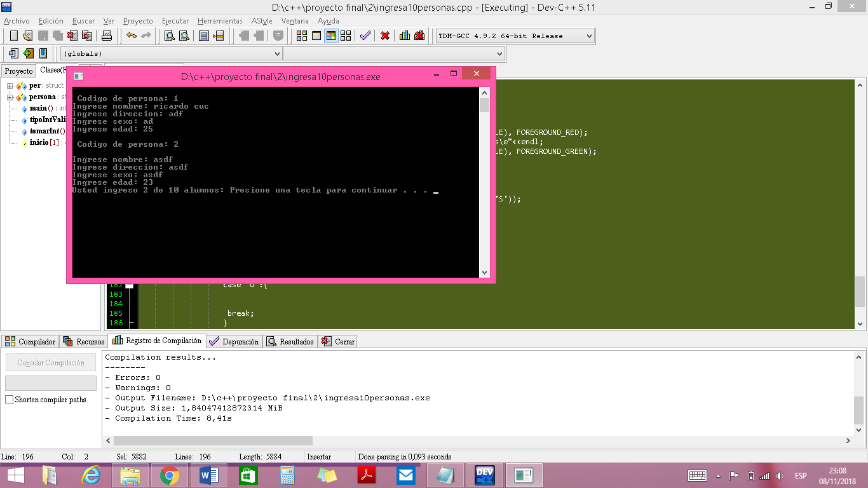The image size is (868, 488).
Task: Open Google Chrome from the taskbar
Action: pyautogui.click(x=169, y=475)
